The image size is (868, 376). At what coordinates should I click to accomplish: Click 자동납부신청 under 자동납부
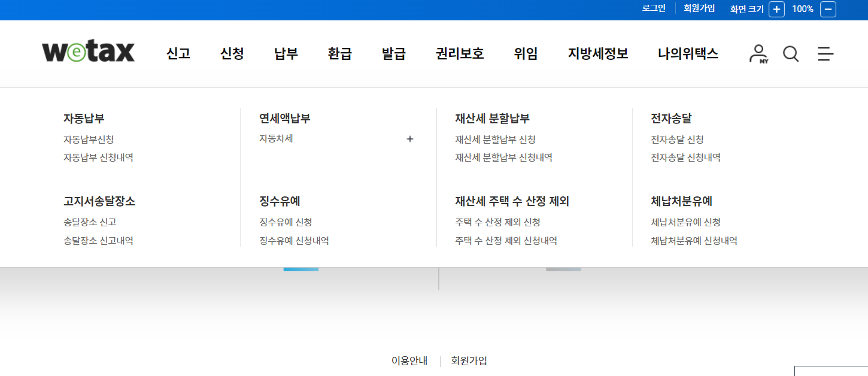tap(87, 138)
